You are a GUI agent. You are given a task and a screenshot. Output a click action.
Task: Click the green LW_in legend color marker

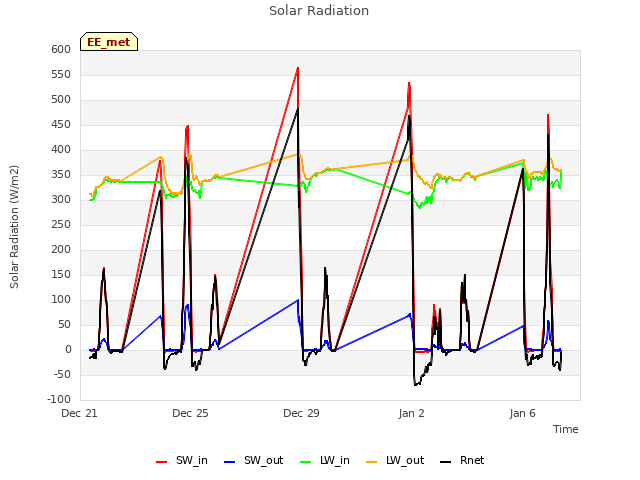point(306,462)
